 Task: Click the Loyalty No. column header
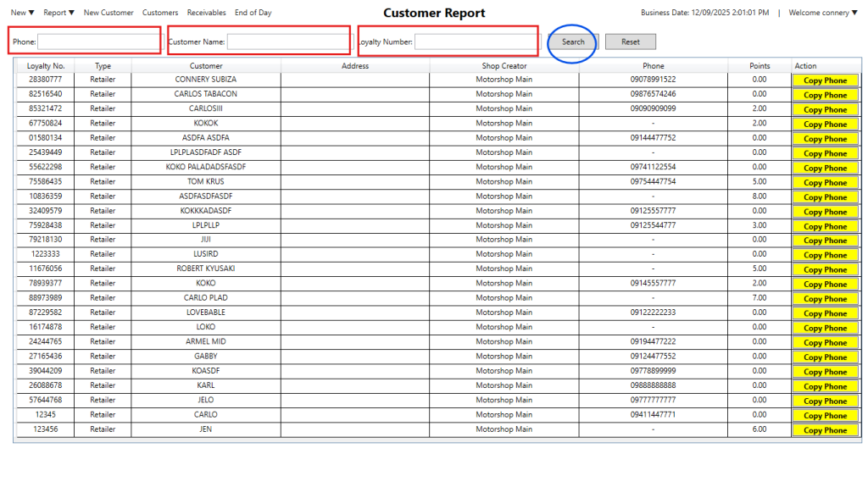point(46,66)
